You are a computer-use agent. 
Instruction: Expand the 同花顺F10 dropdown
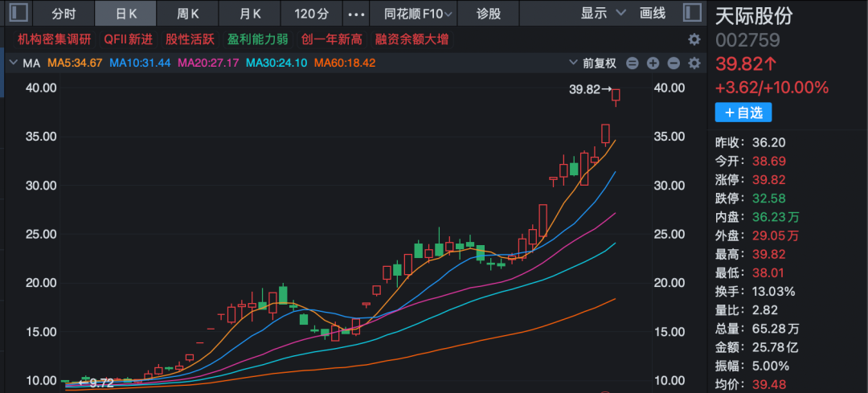[419, 14]
